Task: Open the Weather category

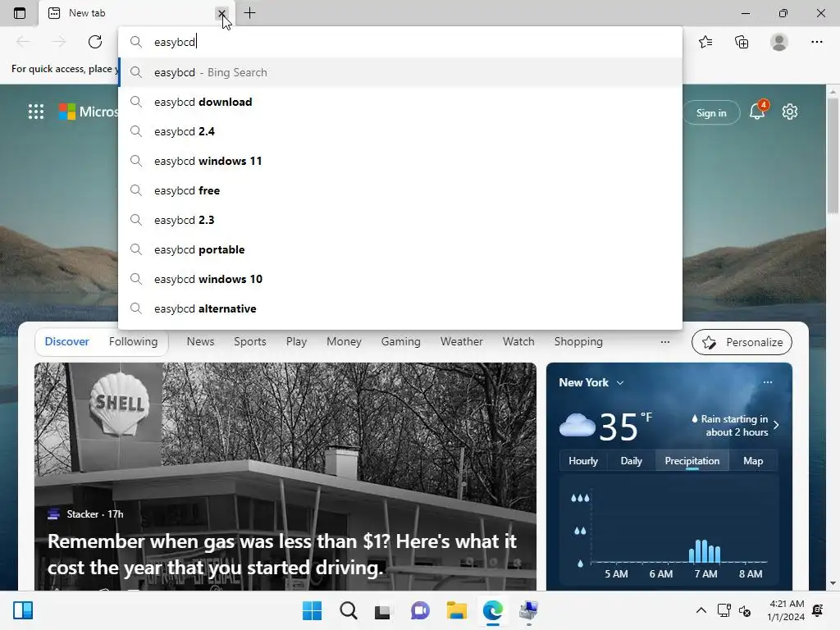Action: [461, 342]
